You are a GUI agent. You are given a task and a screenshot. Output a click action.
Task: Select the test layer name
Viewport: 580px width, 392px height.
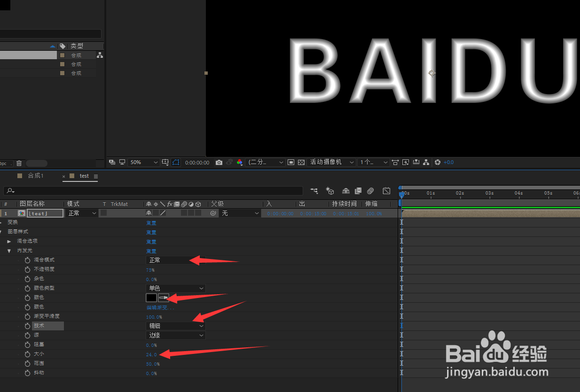45,213
